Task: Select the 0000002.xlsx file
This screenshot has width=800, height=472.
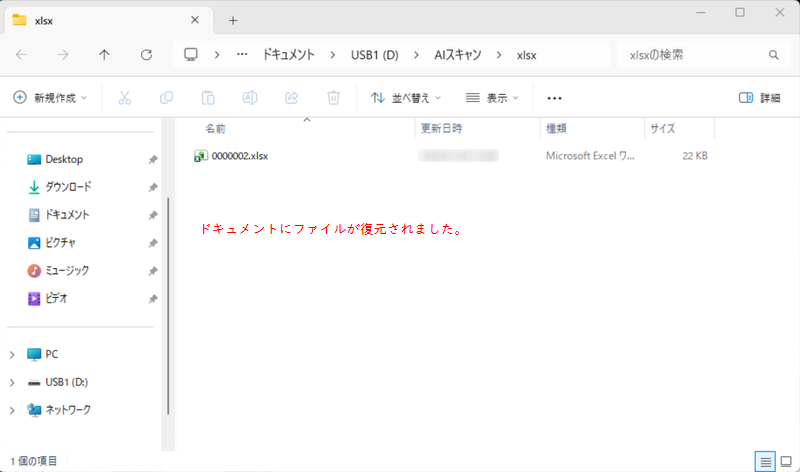Action: click(240, 156)
